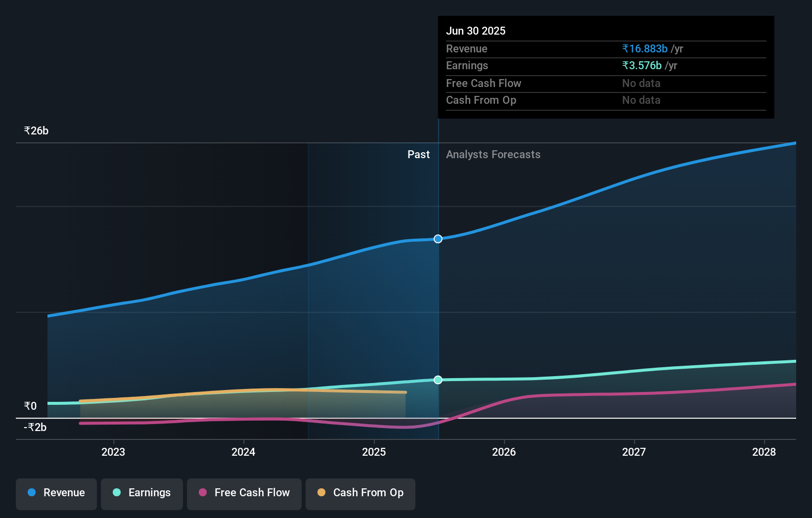
Task: Click the pink Free Cash Flow legend dot
Action: [x=202, y=493]
